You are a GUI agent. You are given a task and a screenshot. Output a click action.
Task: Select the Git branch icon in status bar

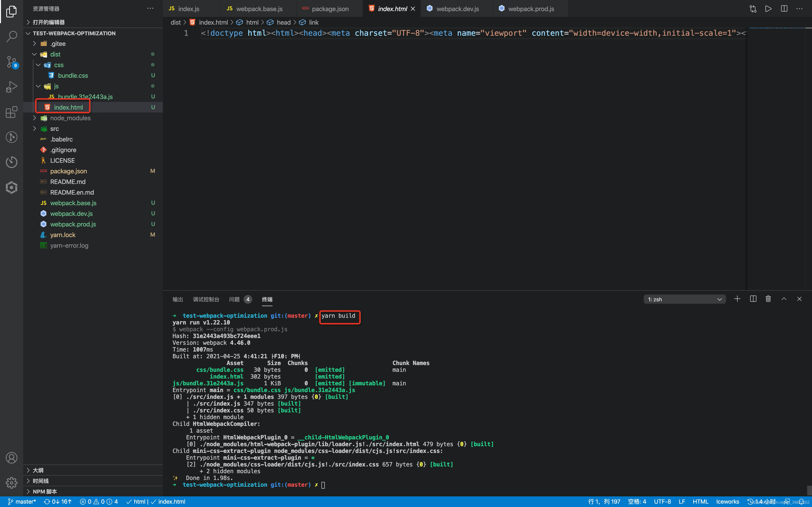click(x=9, y=501)
